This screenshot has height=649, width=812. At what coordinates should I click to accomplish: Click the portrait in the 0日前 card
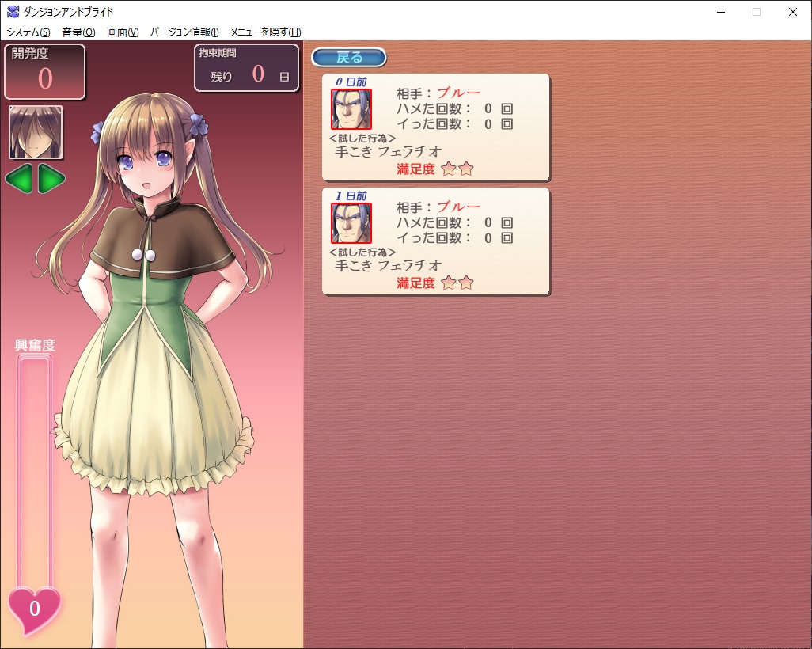pos(351,109)
